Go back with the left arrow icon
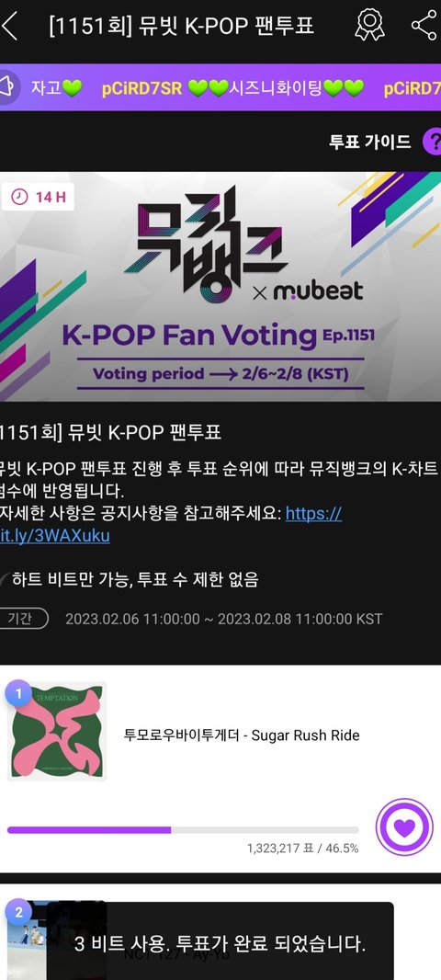The height and width of the screenshot is (980, 441). [9, 26]
